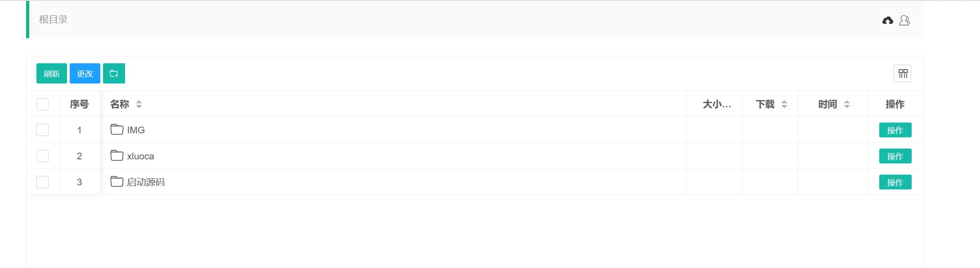The image size is (980, 268).
Task: Toggle the select-all header checkbox
Action: tap(43, 104)
